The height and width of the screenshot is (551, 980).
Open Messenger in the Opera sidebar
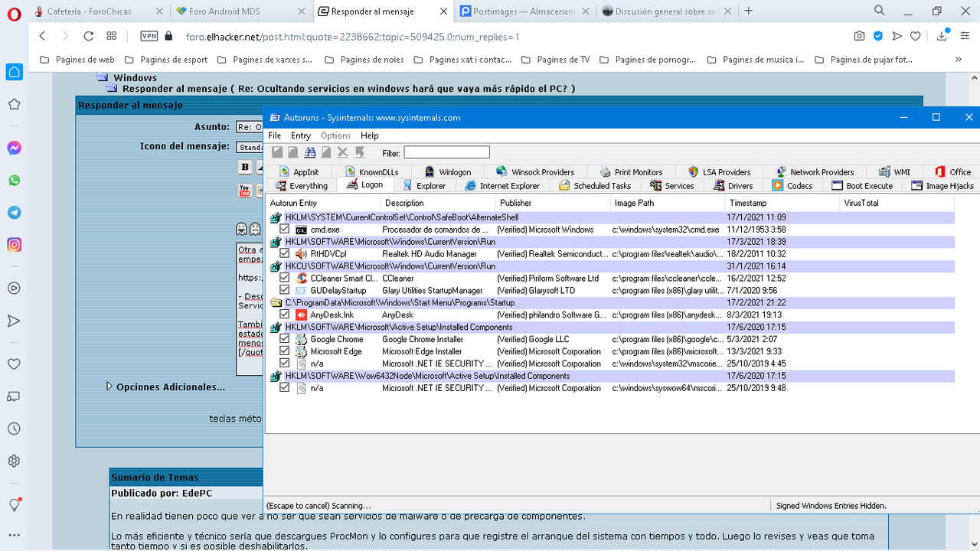[14, 148]
